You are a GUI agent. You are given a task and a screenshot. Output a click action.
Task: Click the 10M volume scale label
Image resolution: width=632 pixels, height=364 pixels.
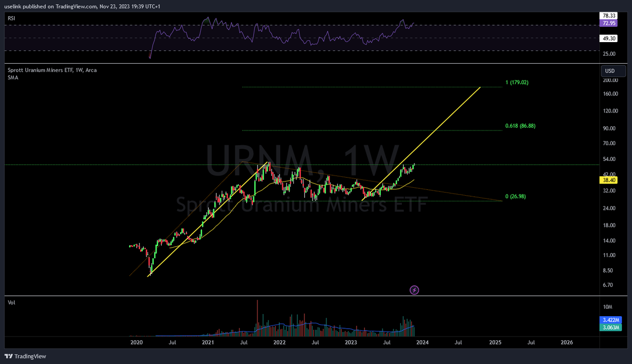tap(607, 307)
